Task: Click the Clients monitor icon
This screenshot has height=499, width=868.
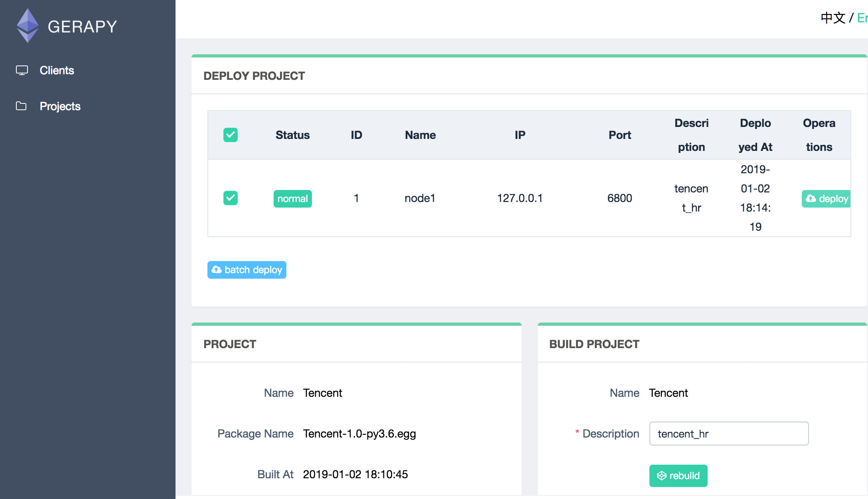Action: coord(22,70)
